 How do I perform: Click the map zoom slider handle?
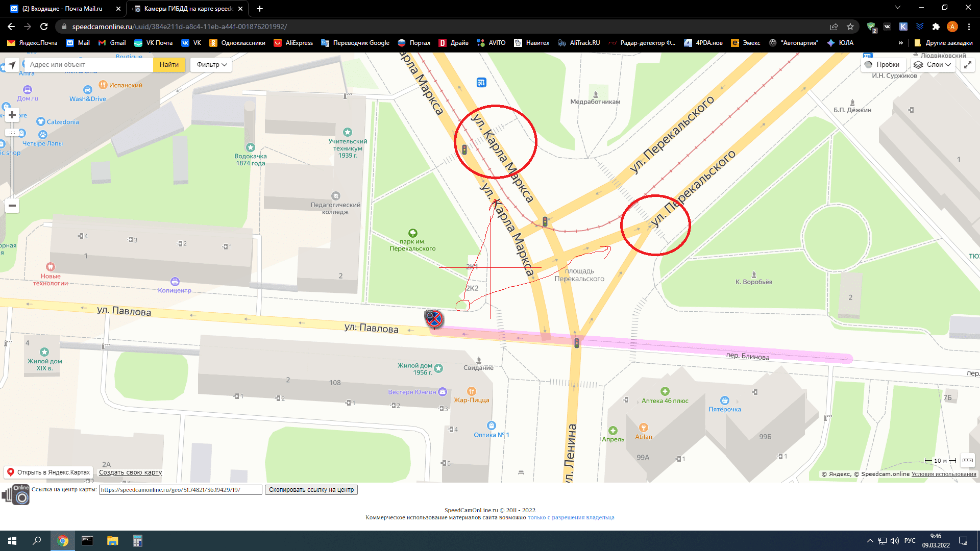(12, 133)
